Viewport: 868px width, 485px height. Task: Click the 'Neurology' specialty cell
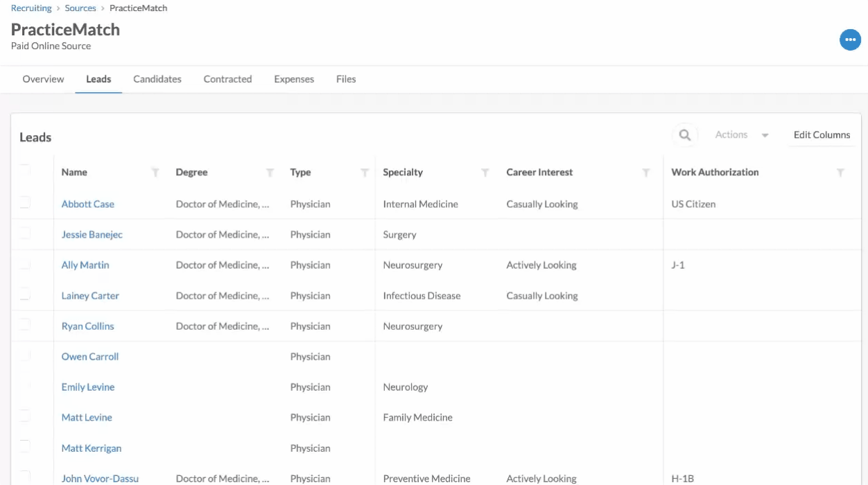point(406,387)
